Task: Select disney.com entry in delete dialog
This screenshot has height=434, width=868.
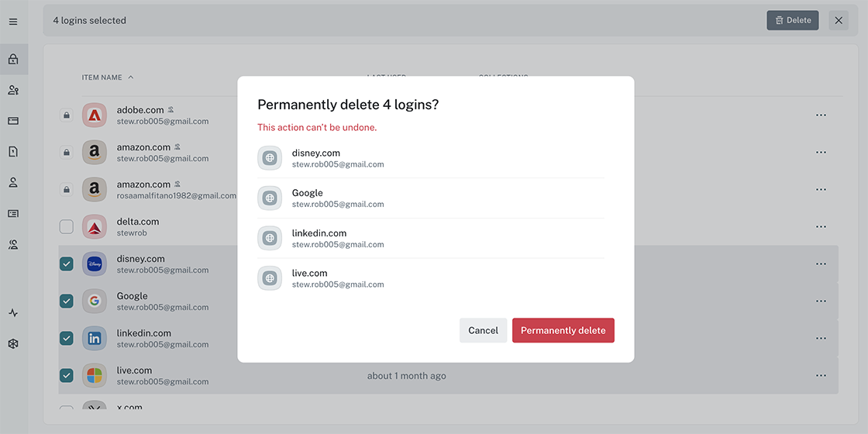Action: (x=431, y=158)
